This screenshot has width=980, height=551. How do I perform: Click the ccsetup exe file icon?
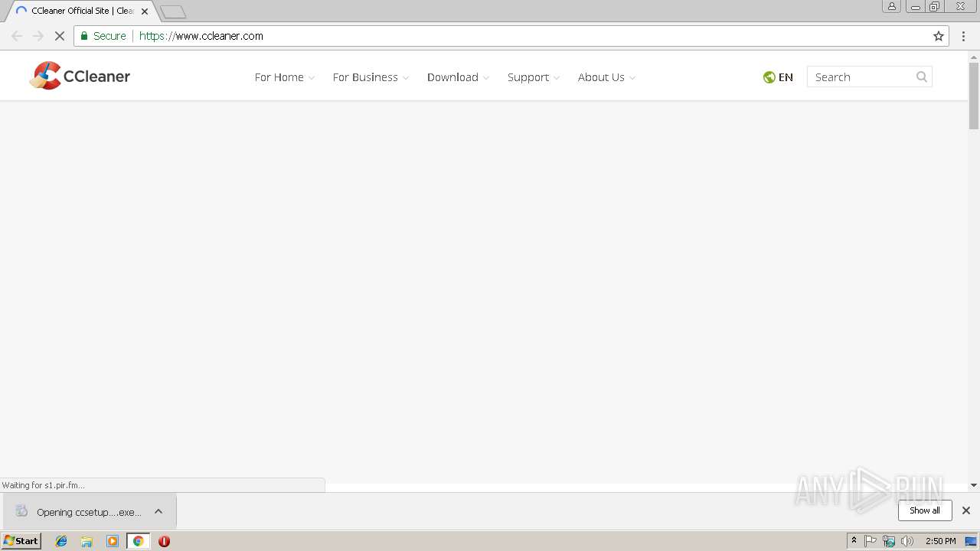21,511
